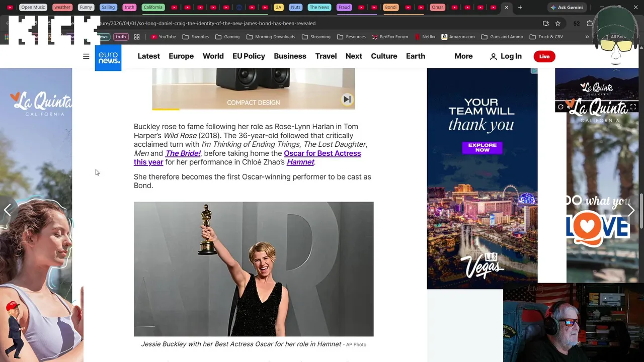Open the Business section
This screenshot has width=644, height=362.
[x=290, y=56]
